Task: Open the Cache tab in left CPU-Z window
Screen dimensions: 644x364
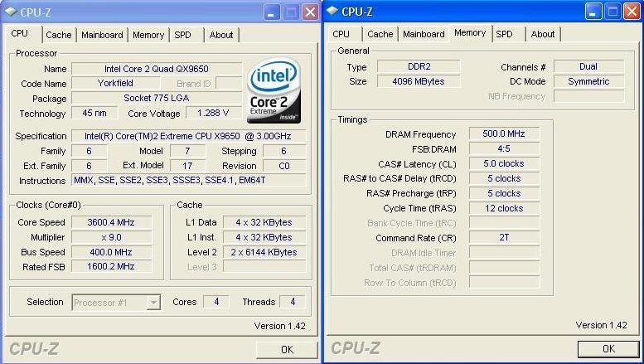Action: coord(59,35)
